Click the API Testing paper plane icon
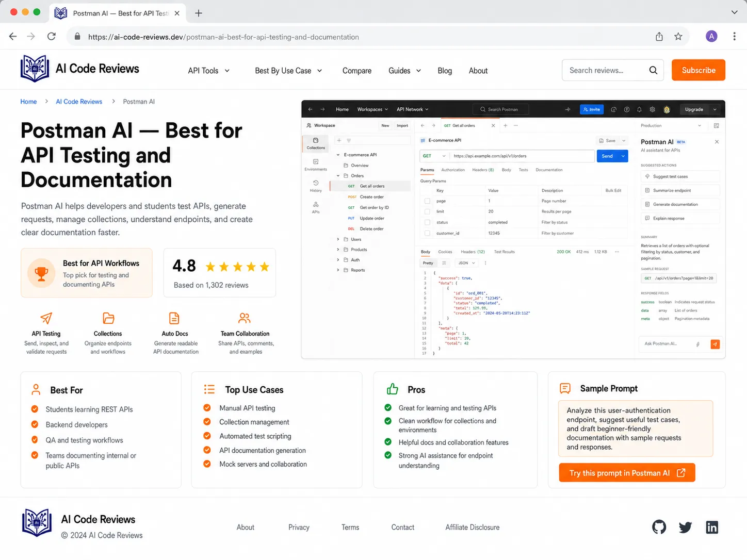Image resolution: width=747 pixels, height=560 pixels. pyautogui.click(x=46, y=318)
